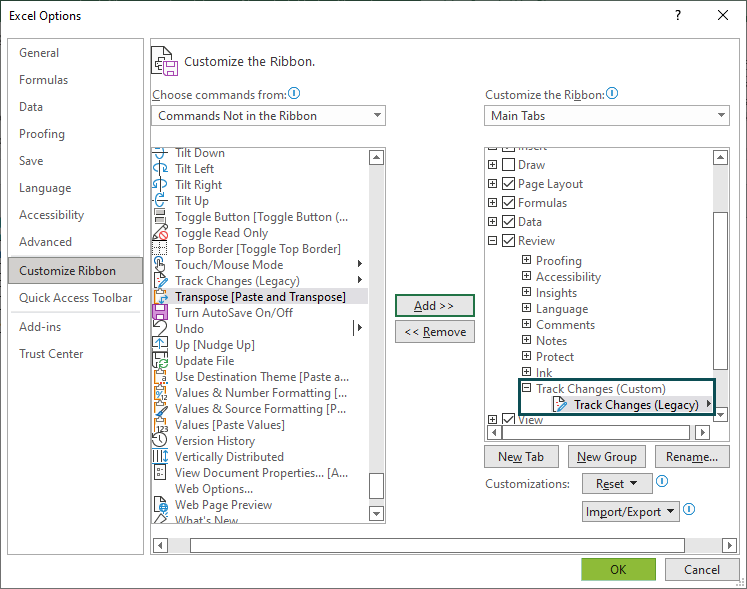Click the Version History icon
Screen dimensions: 747x589
tap(160, 441)
